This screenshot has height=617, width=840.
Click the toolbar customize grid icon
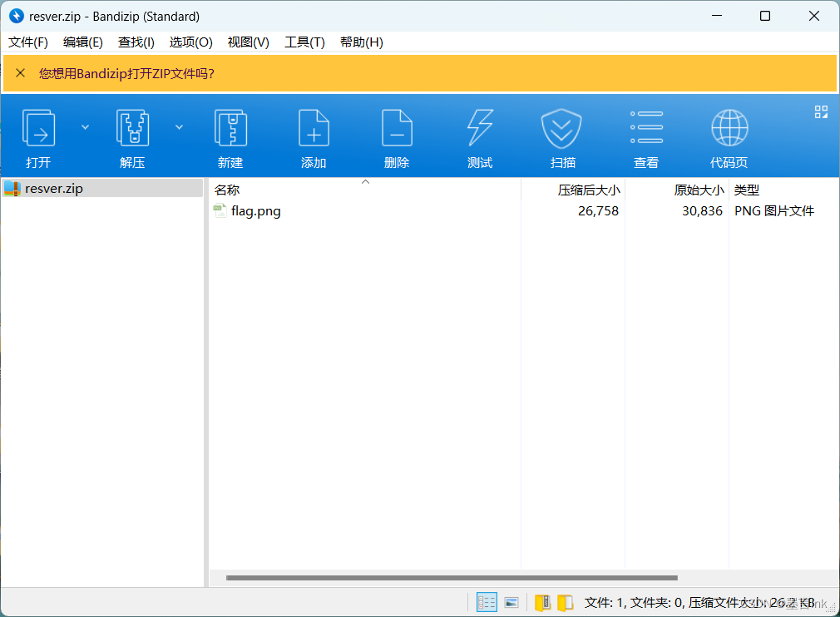[821, 111]
